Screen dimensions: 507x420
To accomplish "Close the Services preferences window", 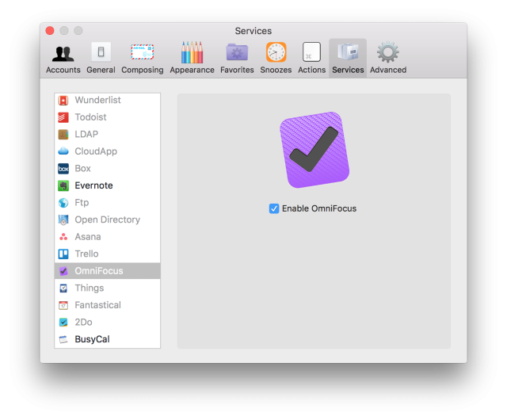I will point(50,31).
